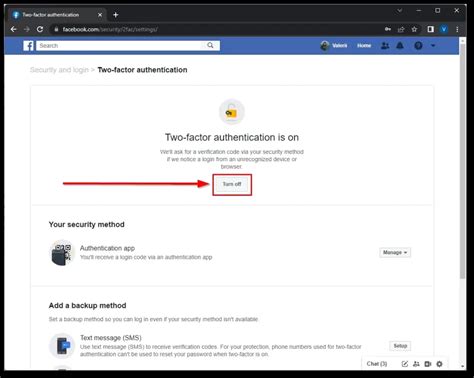Open the friend requests icon

pos(385,46)
